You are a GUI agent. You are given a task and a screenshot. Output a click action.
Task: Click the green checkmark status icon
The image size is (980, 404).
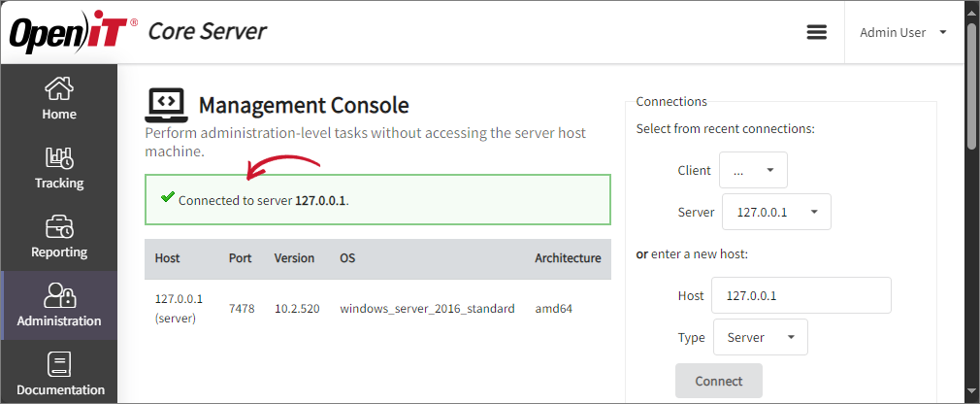167,197
